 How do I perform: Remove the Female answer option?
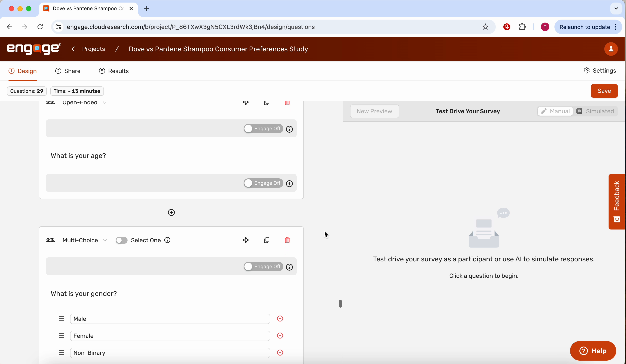click(x=280, y=336)
